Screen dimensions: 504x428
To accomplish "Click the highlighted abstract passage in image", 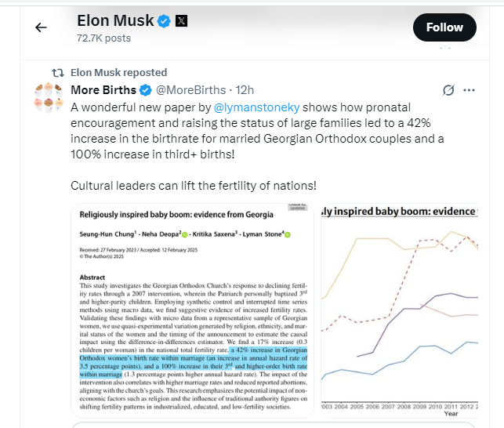I will tap(194, 362).
